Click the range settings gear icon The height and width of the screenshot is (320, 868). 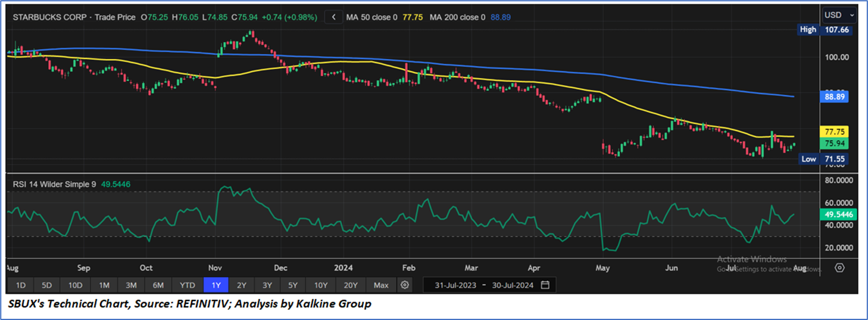click(x=405, y=285)
